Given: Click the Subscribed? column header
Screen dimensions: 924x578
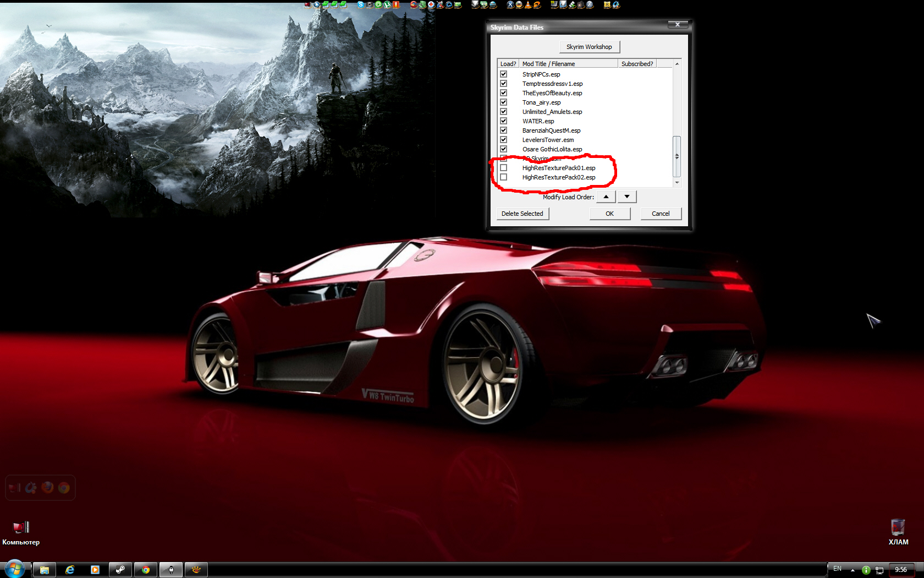Looking at the screenshot, I should [637, 64].
